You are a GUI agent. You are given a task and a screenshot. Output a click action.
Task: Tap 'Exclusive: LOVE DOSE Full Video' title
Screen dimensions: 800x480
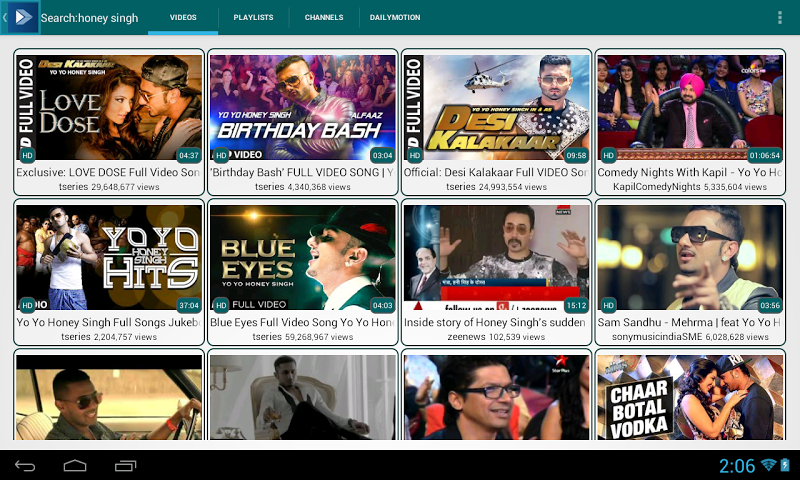coord(108,172)
